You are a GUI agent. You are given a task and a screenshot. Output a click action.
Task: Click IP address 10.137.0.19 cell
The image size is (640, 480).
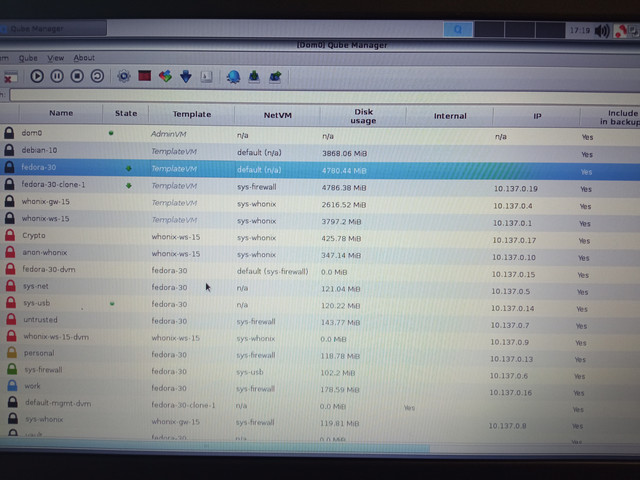click(x=516, y=189)
